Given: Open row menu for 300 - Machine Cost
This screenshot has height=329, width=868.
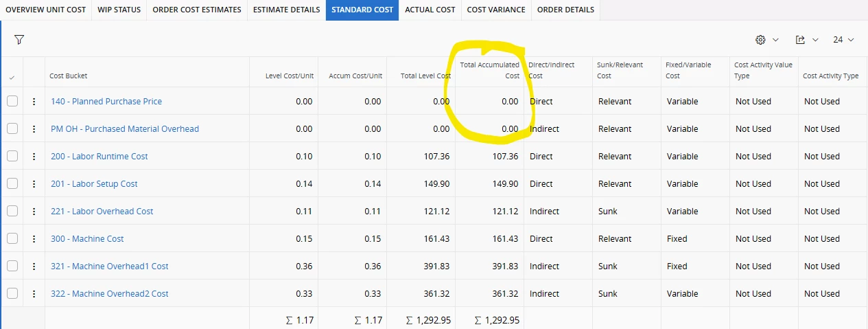Looking at the screenshot, I should pos(34,239).
